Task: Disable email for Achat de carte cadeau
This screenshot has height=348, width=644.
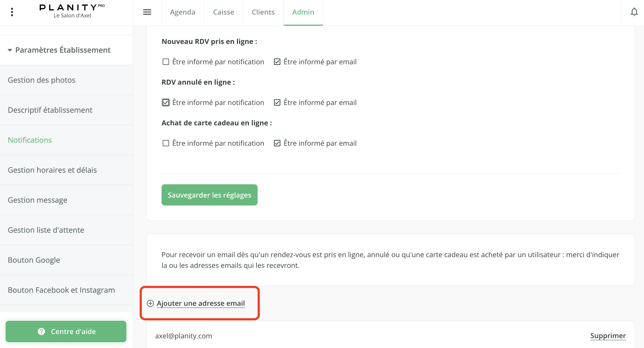Action: coord(277,143)
